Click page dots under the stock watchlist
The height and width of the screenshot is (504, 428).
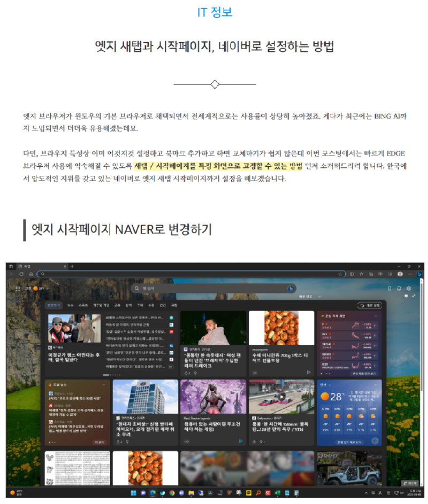tap(325, 374)
